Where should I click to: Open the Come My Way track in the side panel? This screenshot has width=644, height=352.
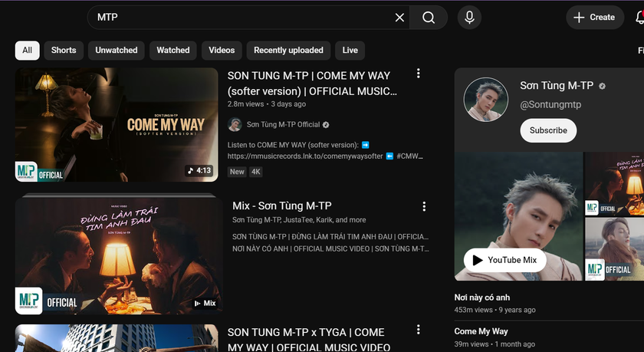click(481, 331)
